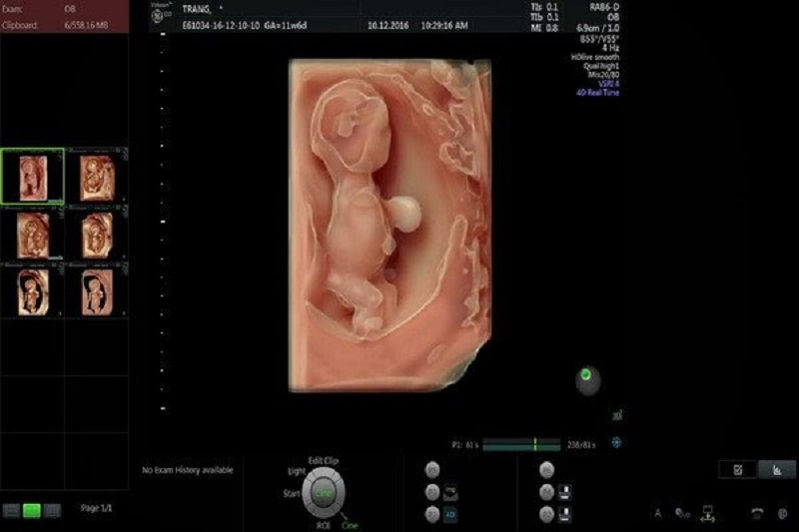Viewport: 799px width, 532px height.
Task: Open the last thumbnail in the clipboard grid
Action: [x=97, y=290]
